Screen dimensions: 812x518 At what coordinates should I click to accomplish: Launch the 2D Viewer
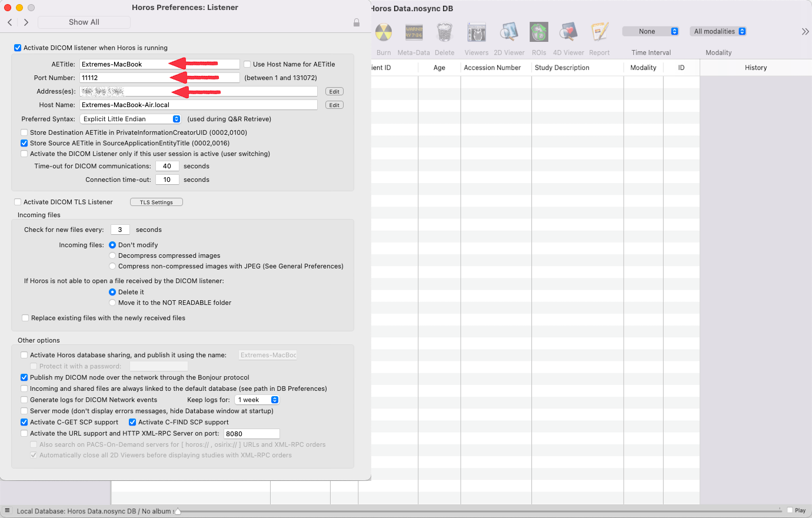point(508,32)
